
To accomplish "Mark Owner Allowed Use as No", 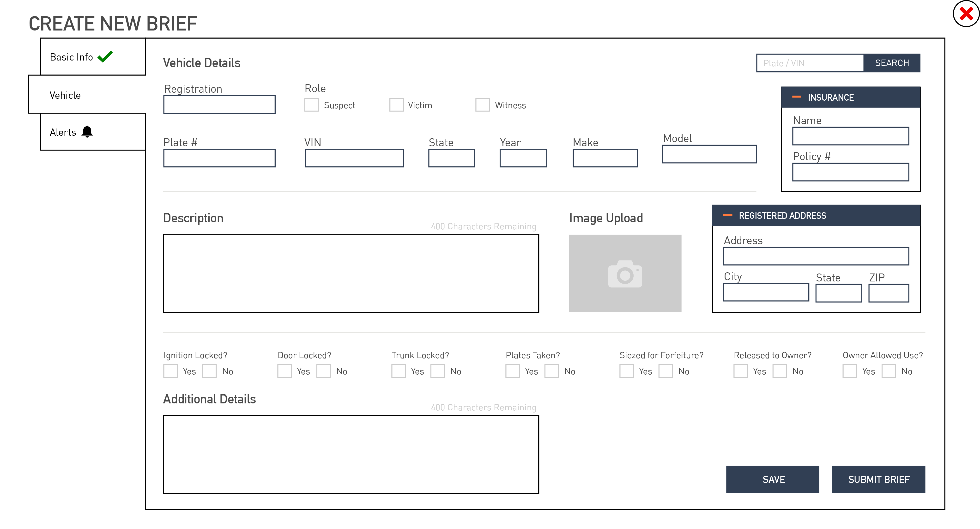I will [x=889, y=371].
